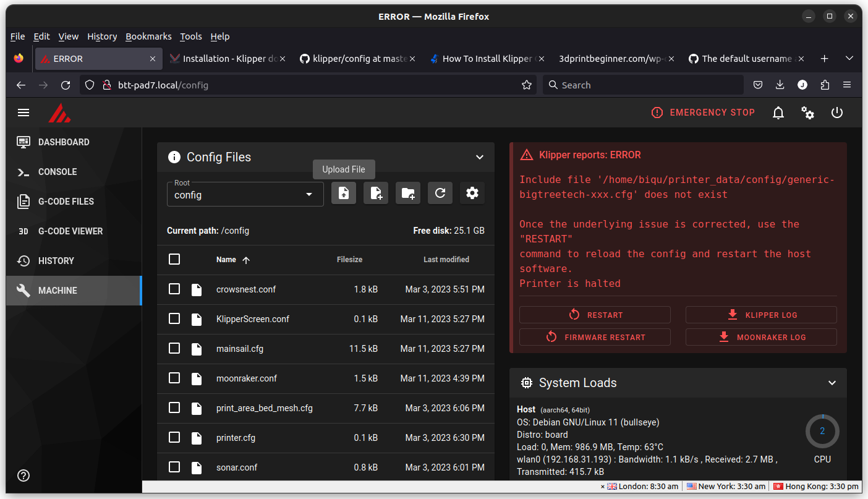Viewport: 868px width, 499px height.
Task: Check the moonraker.conf checkbox
Action: [x=174, y=378]
